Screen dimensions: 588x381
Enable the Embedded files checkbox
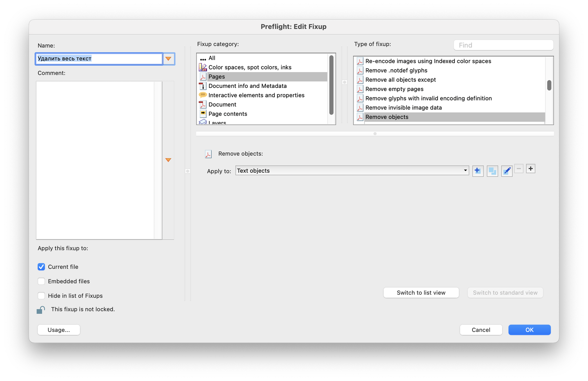41,281
